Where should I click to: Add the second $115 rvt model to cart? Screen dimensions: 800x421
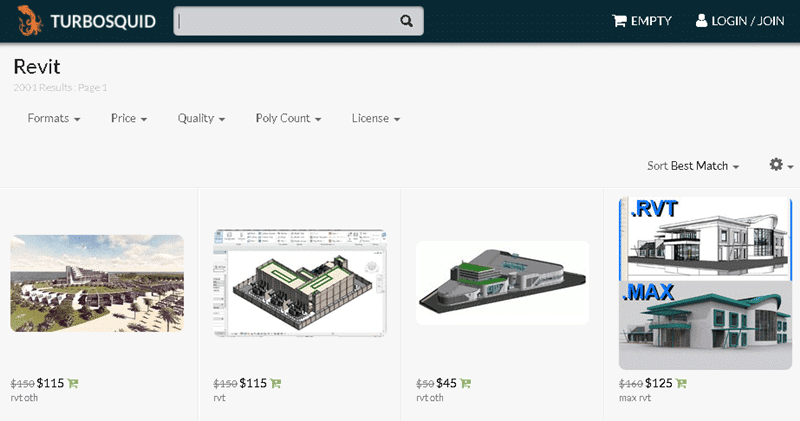point(275,383)
